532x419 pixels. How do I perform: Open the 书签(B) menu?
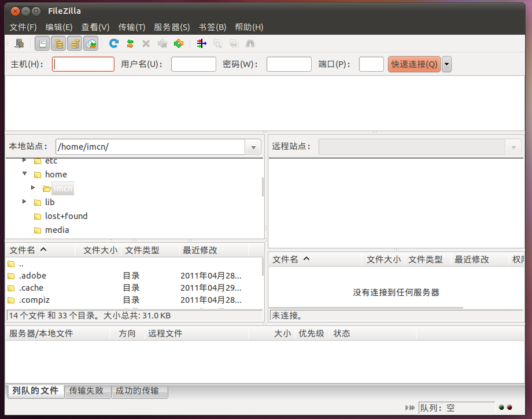pyautogui.click(x=212, y=27)
